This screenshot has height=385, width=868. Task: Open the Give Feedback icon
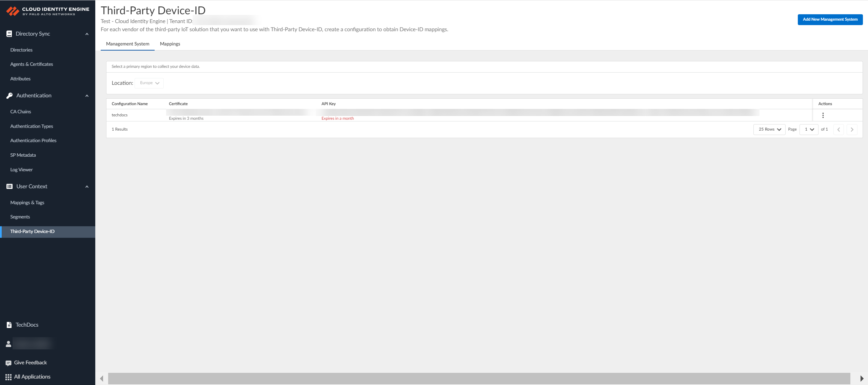(8, 362)
